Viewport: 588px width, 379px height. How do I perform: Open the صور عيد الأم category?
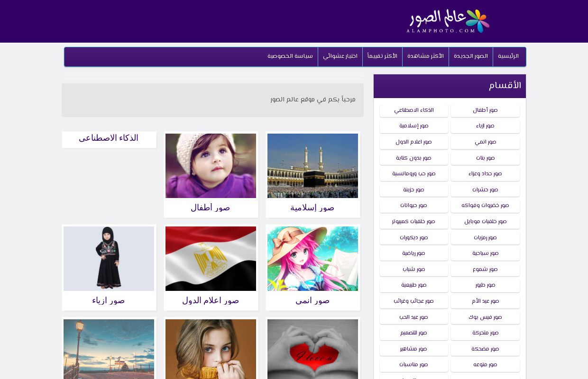[x=485, y=301]
